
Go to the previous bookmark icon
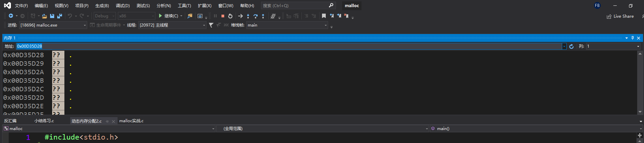pyautogui.click(x=332, y=16)
